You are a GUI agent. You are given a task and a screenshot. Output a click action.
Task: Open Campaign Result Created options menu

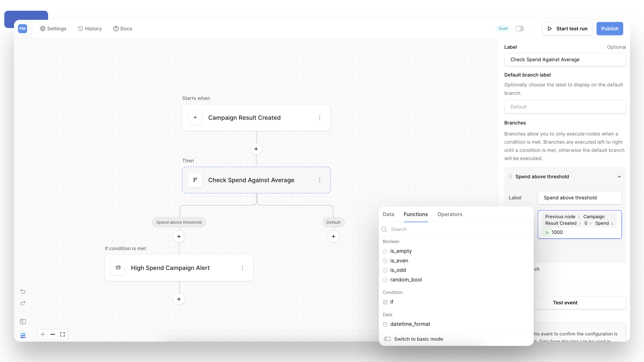[x=320, y=118]
